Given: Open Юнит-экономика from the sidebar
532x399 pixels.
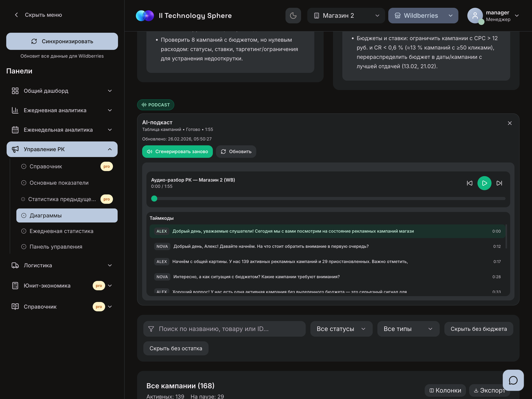Looking at the screenshot, I should tap(47, 286).
